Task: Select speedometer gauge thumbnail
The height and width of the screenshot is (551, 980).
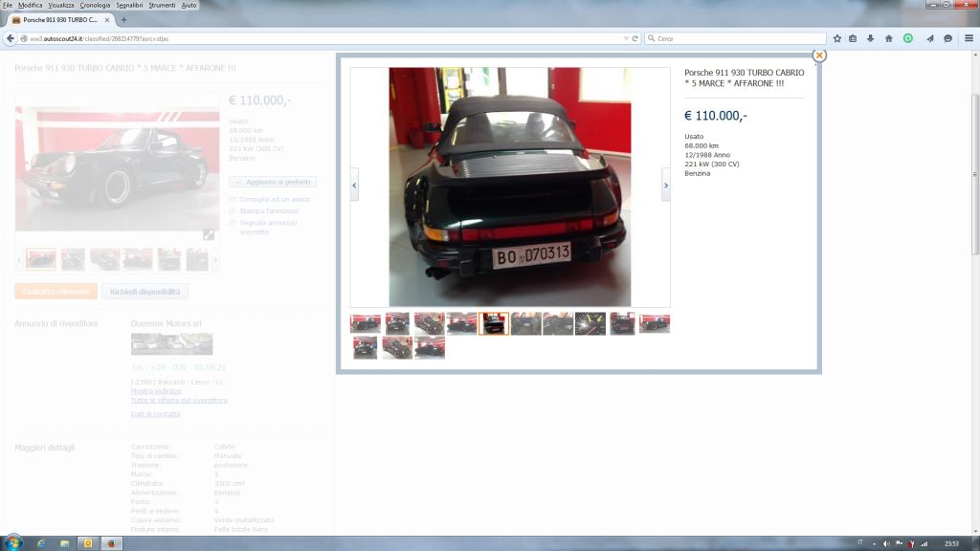Action: click(590, 323)
